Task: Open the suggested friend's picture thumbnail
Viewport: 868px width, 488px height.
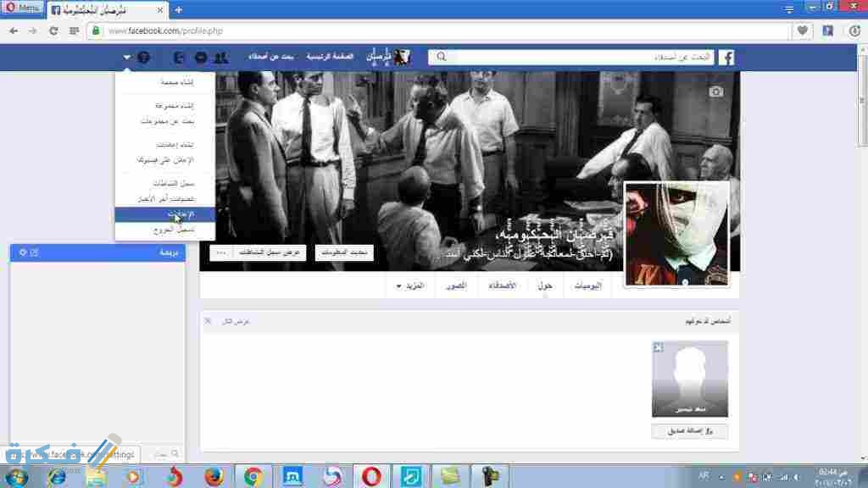Action: click(690, 379)
